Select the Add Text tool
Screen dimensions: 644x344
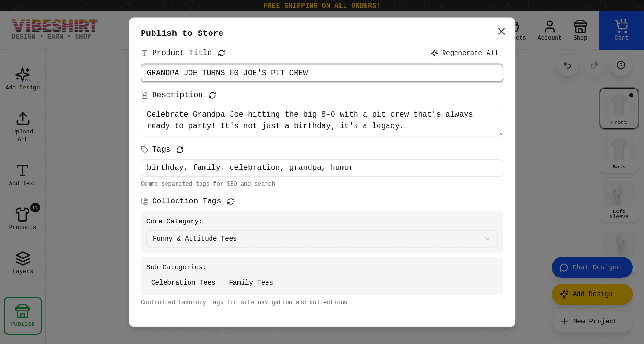22,175
